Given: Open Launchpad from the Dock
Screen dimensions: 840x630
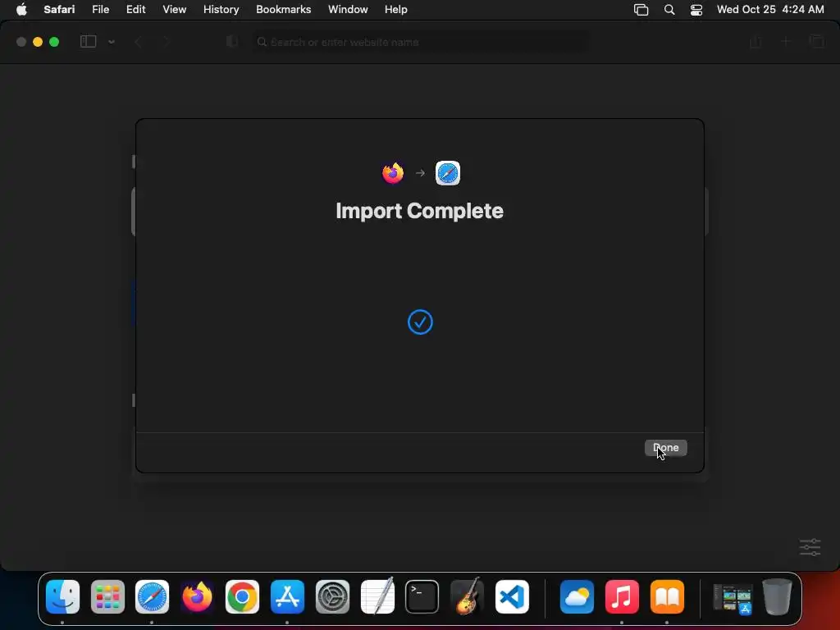Looking at the screenshot, I should pos(107,596).
